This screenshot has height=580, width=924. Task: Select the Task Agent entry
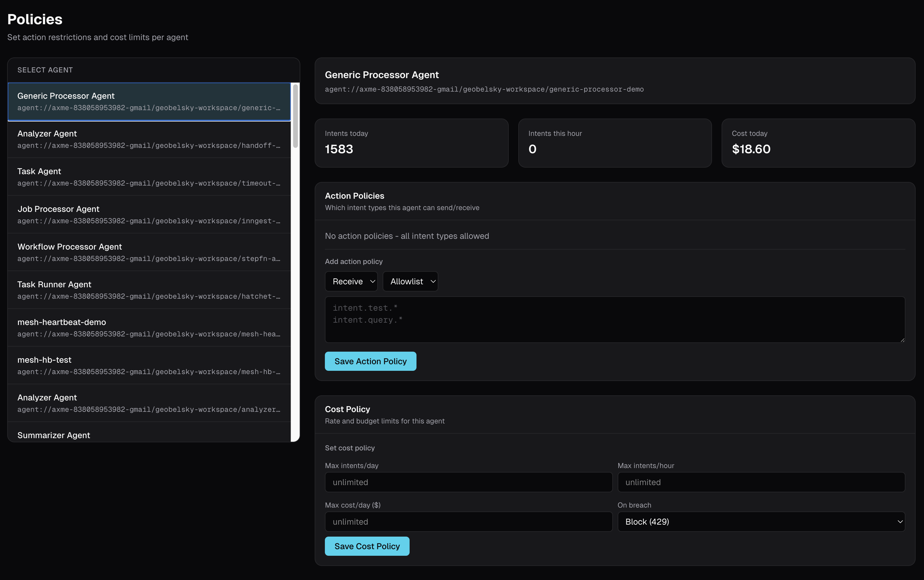(149, 177)
